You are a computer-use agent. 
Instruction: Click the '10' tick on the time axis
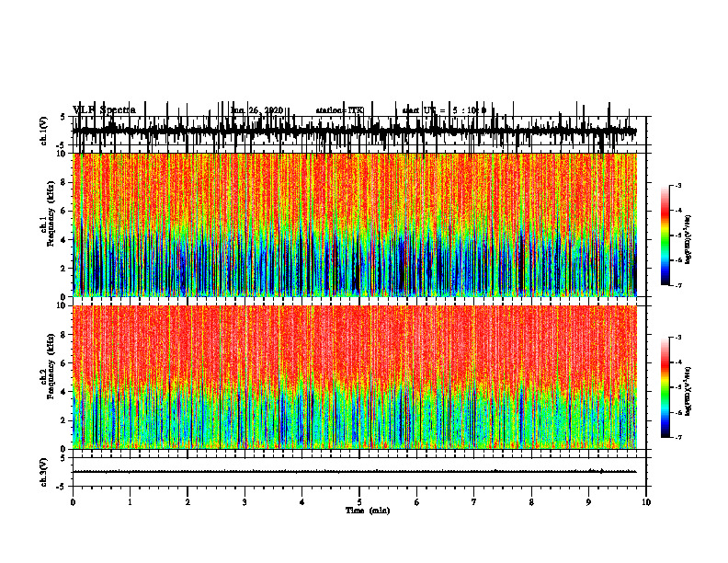point(646,502)
